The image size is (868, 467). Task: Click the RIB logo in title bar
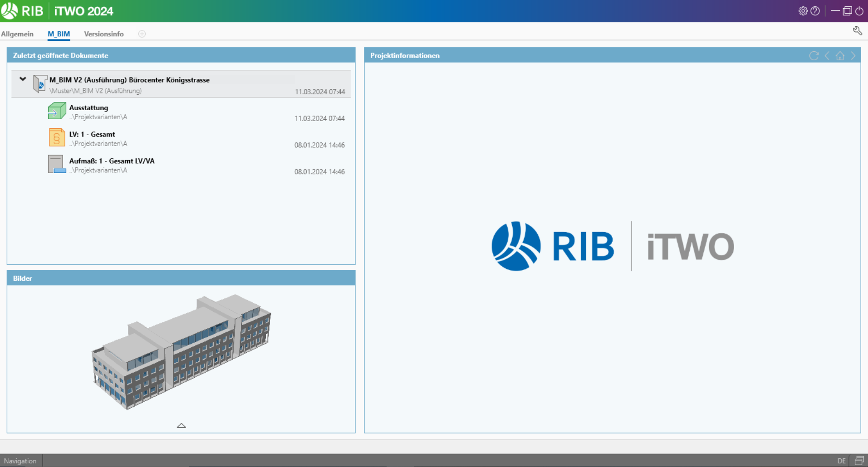tap(22, 11)
